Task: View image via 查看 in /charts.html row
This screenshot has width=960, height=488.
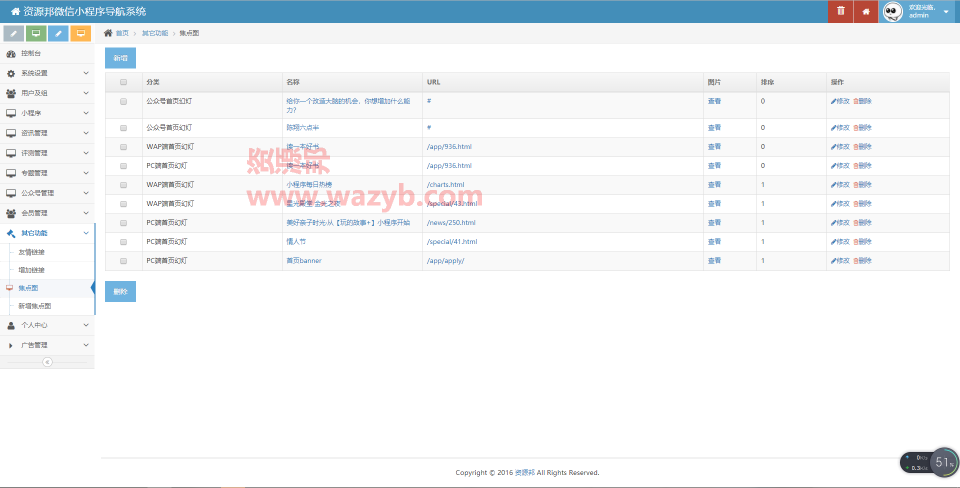Action: (714, 185)
